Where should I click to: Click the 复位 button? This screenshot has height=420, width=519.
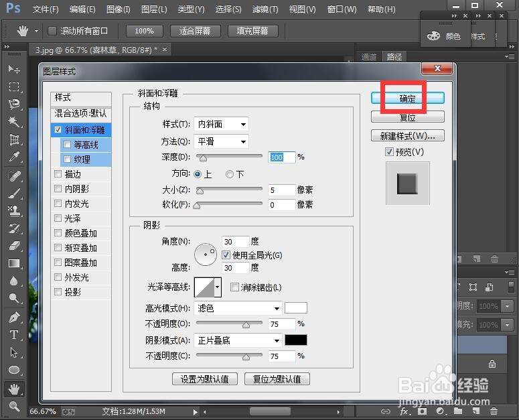[x=407, y=117]
